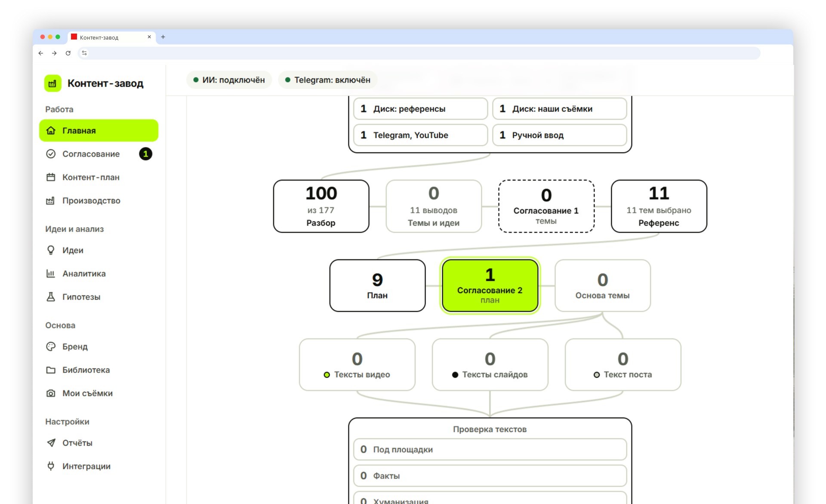This screenshot has width=826, height=504.
Task: Select the Диск: наши съёмки source row
Action: (x=559, y=109)
